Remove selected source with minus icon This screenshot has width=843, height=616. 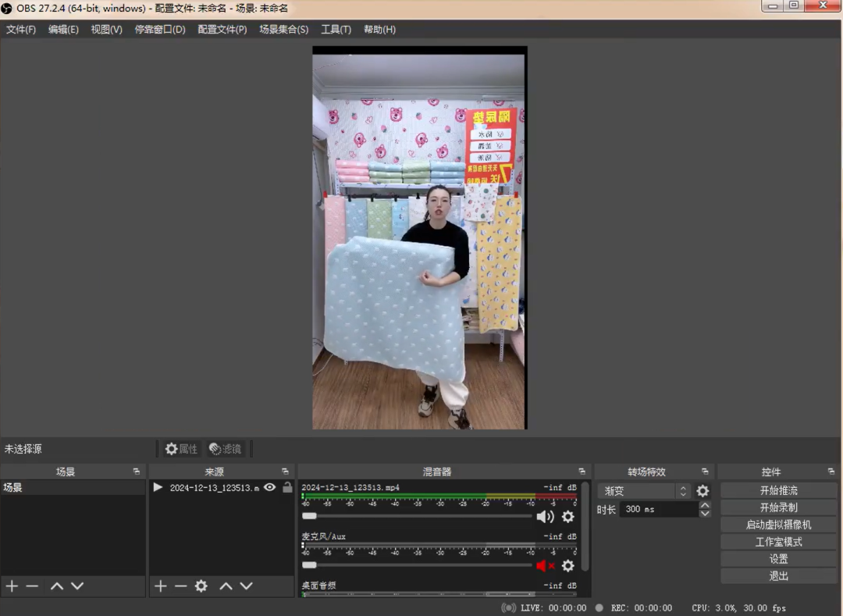point(180,586)
